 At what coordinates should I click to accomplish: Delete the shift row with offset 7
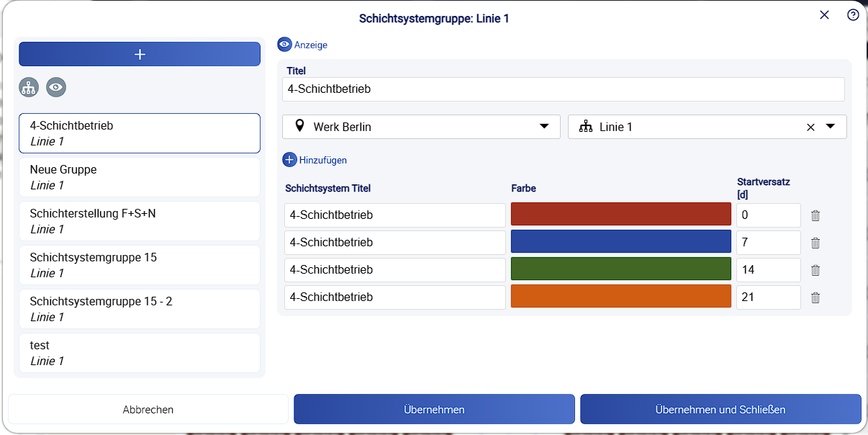pos(815,243)
